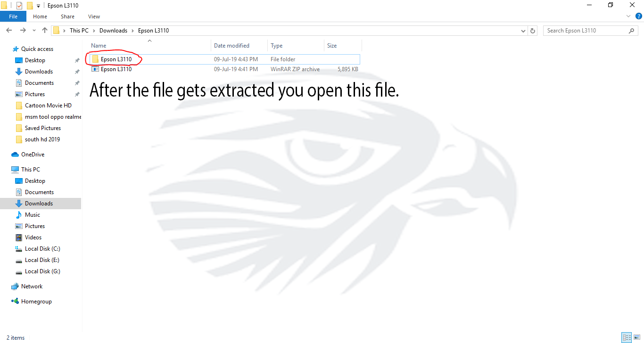Open the Music folder
The width and height of the screenshot is (644, 343).
(33, 215)
